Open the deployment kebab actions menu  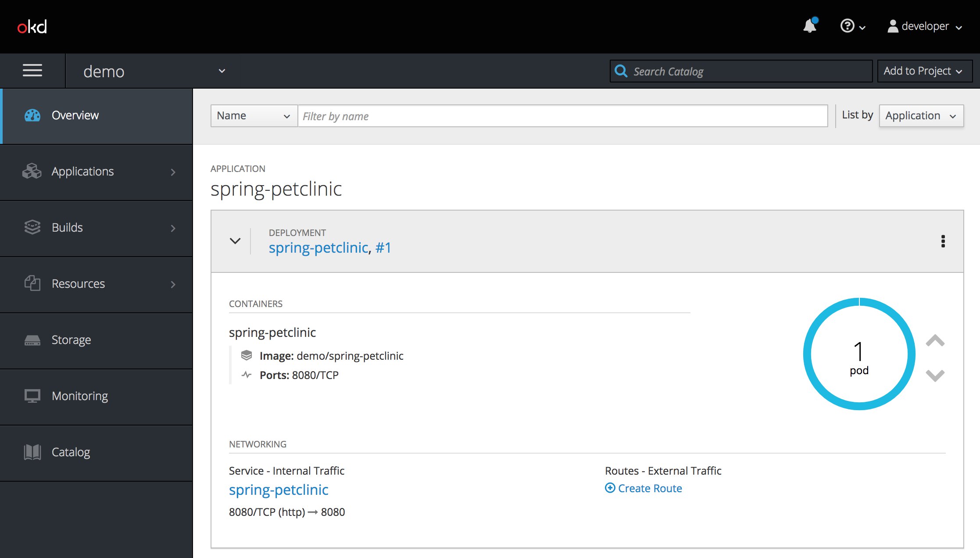coord(943,241)
